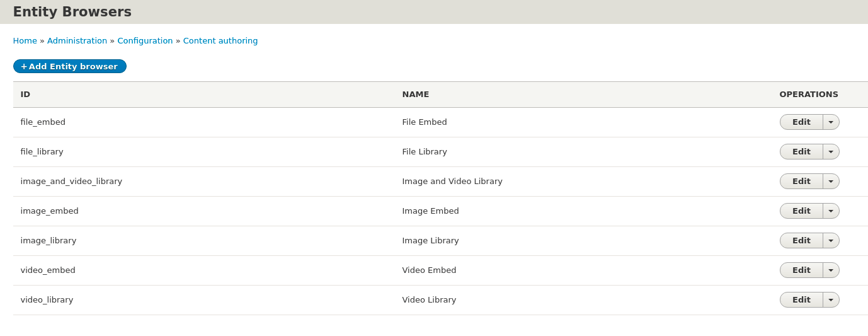Expand operations arrow for Image and Video Library

click(831, 182)
